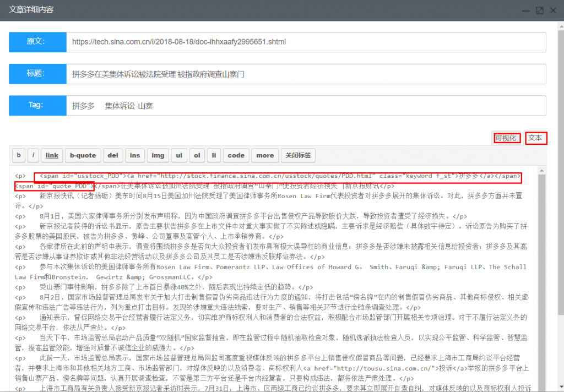Insert an image with the img button

pos(158,155)
